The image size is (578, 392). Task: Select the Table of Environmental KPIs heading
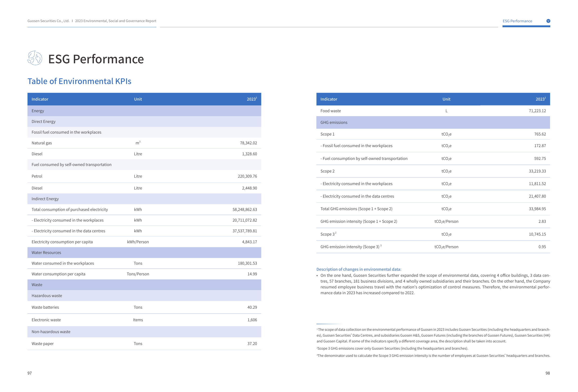coord(79,81)
